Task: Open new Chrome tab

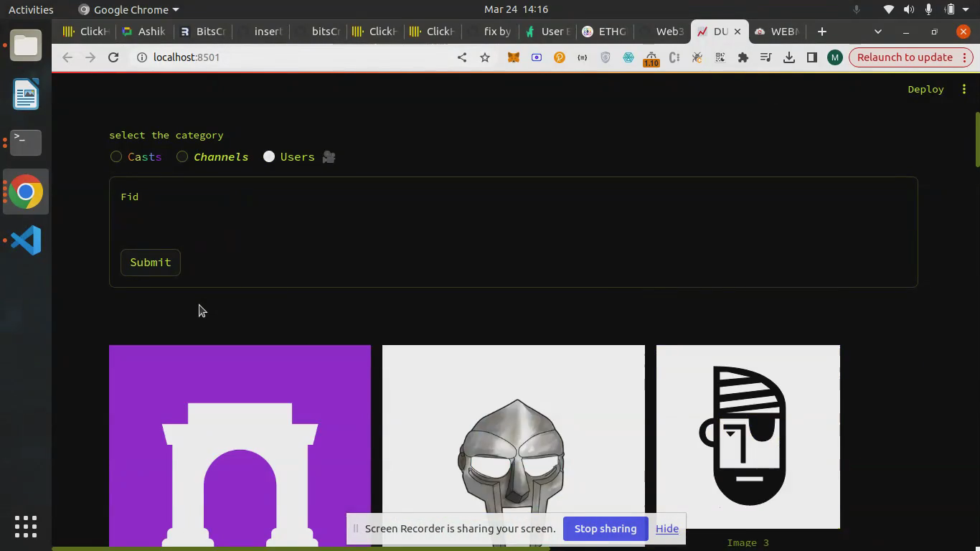Action: click(x=822, y=32)
